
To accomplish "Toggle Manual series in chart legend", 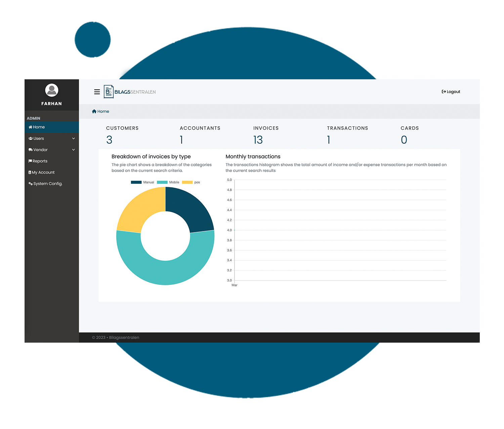I will coord(142,182).
